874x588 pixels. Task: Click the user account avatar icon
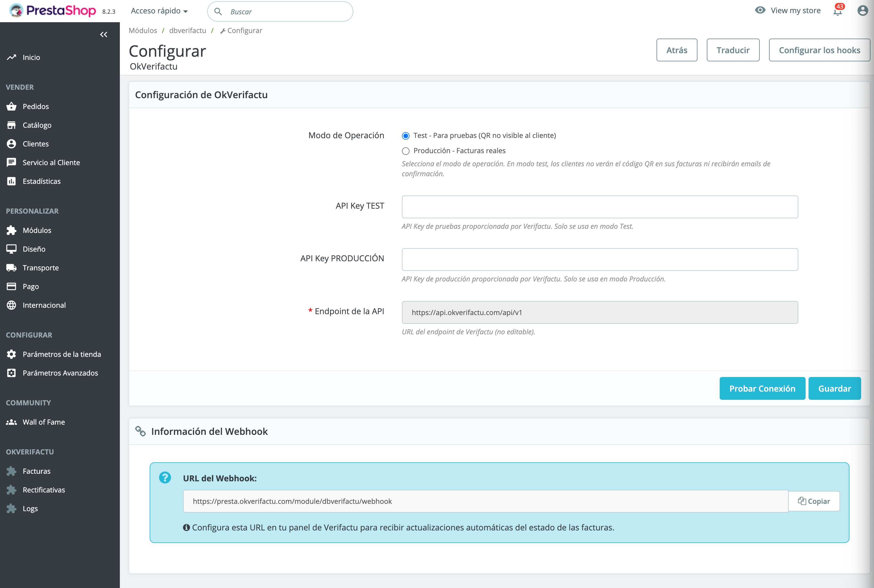tap(862, 11)
